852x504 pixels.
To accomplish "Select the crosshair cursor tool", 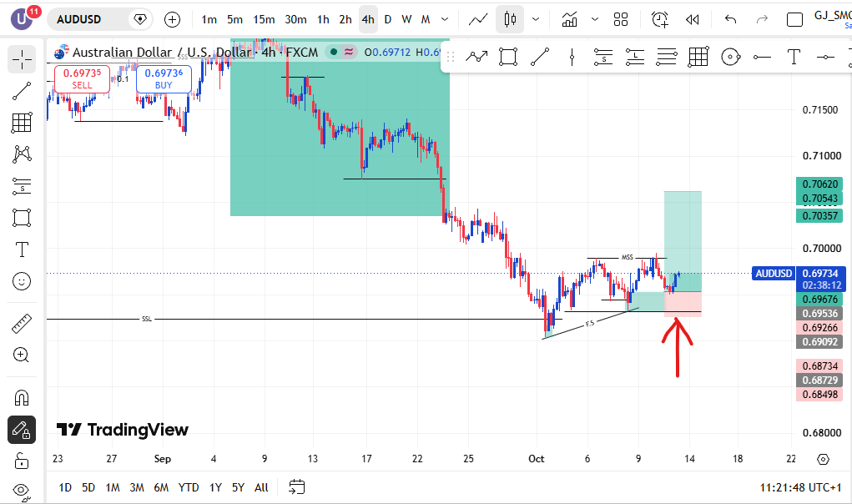I will coord(22,59).
